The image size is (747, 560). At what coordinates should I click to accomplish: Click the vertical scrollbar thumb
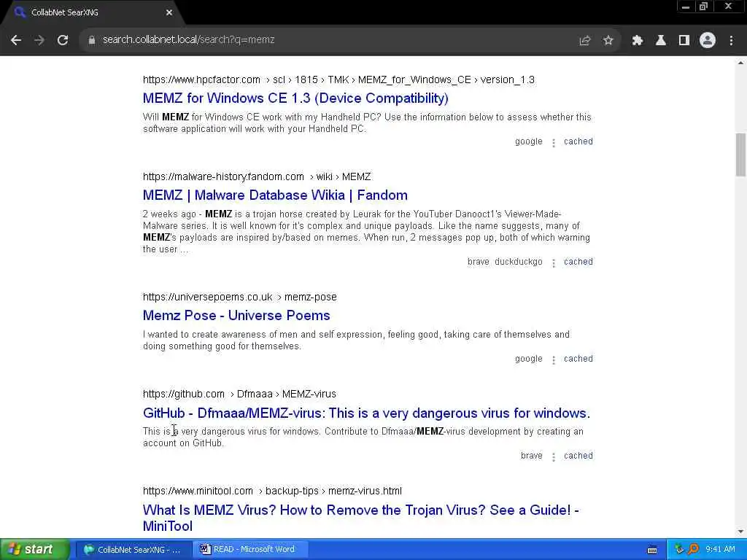pyautogui.click(x=740, y=155)
